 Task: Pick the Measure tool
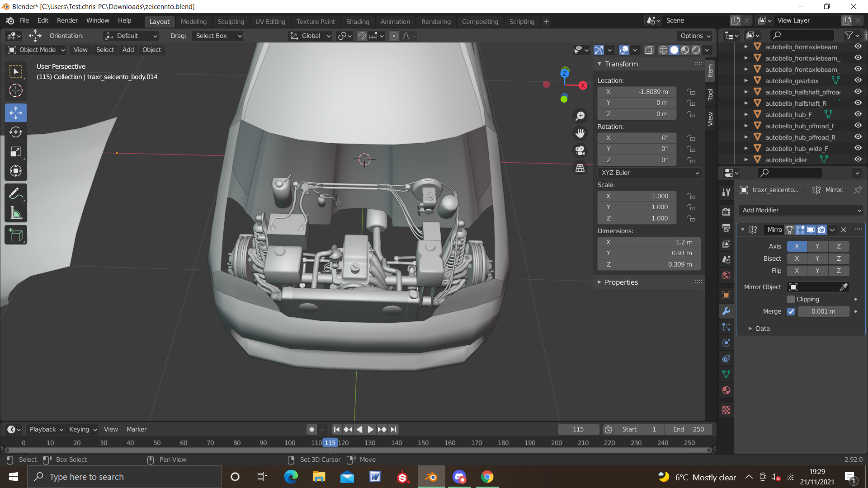(16, 213)
